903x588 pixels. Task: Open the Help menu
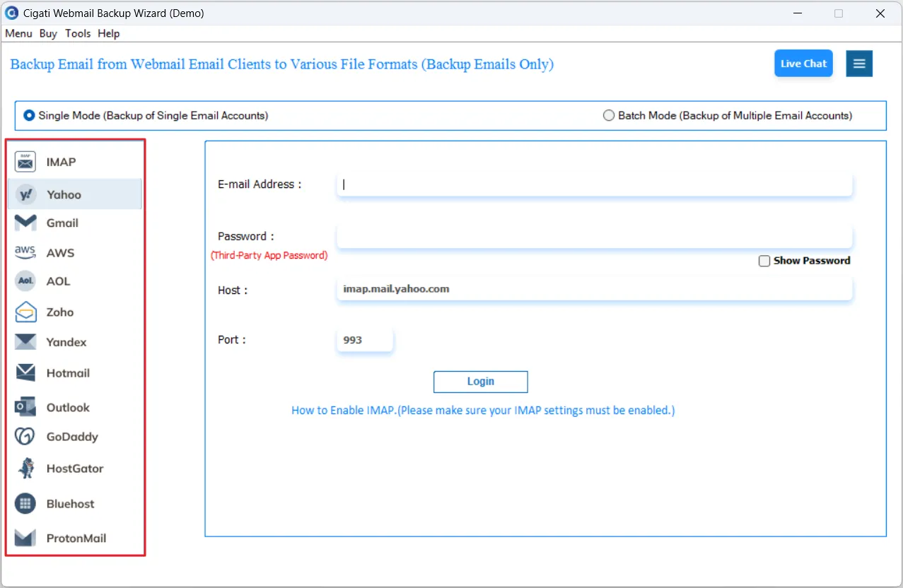tap(109, 33)
